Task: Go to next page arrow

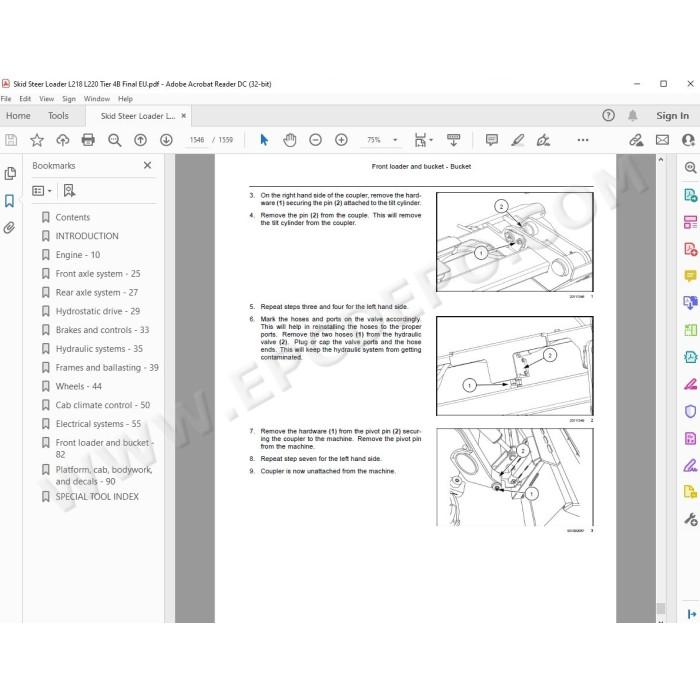Action: click(166, 140)
